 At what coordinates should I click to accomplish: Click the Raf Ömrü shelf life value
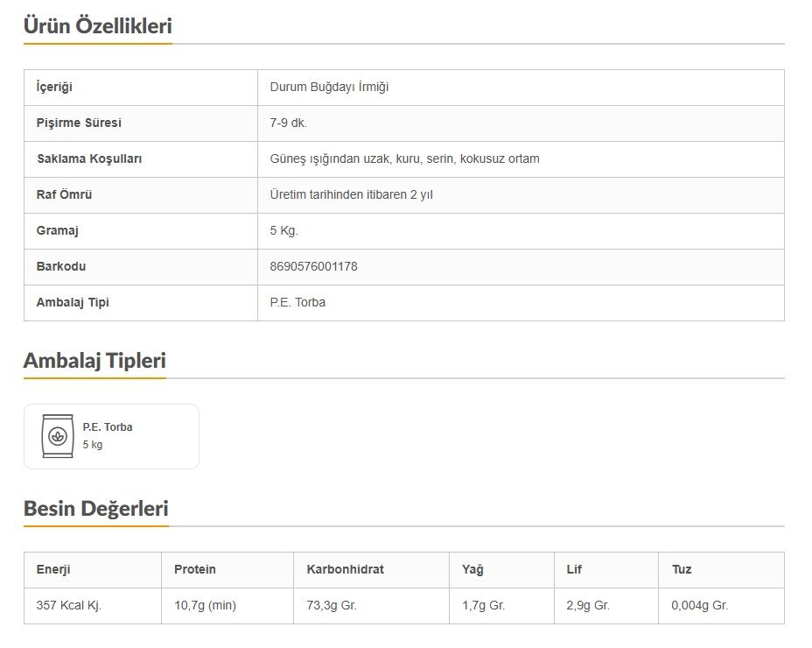pos(351,195)
